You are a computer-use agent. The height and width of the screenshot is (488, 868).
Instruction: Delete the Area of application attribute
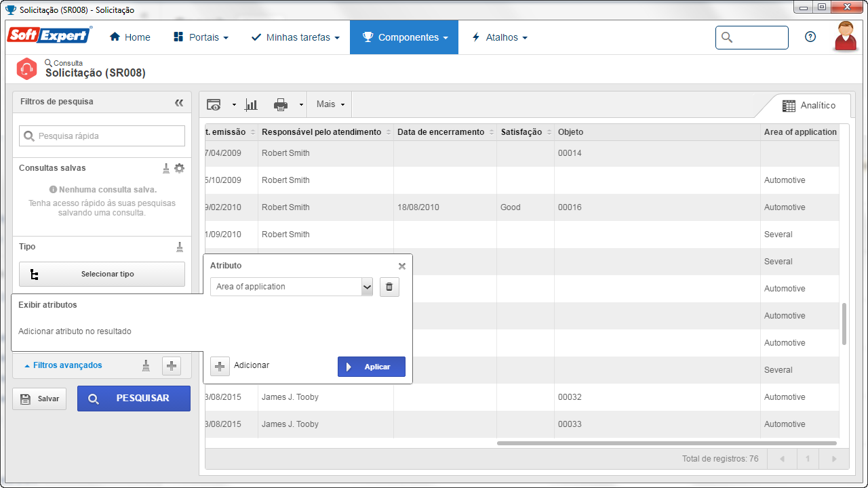[389, 287]
